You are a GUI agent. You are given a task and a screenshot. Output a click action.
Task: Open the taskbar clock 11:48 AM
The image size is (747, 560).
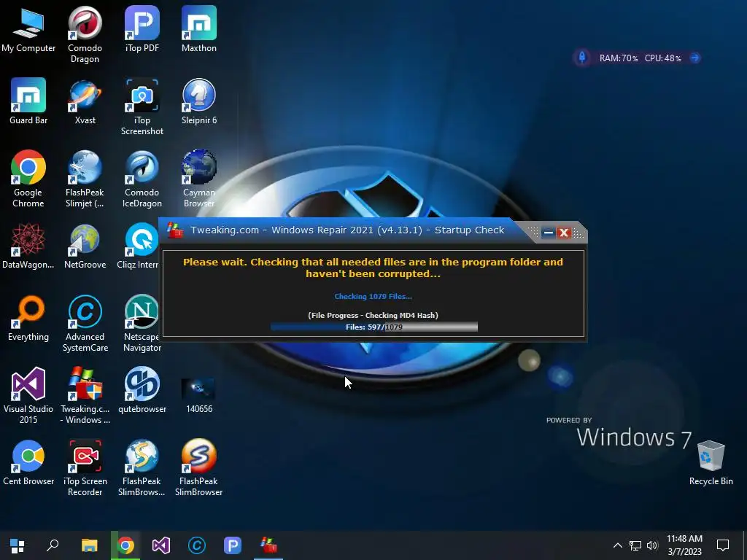coord(684,545)
